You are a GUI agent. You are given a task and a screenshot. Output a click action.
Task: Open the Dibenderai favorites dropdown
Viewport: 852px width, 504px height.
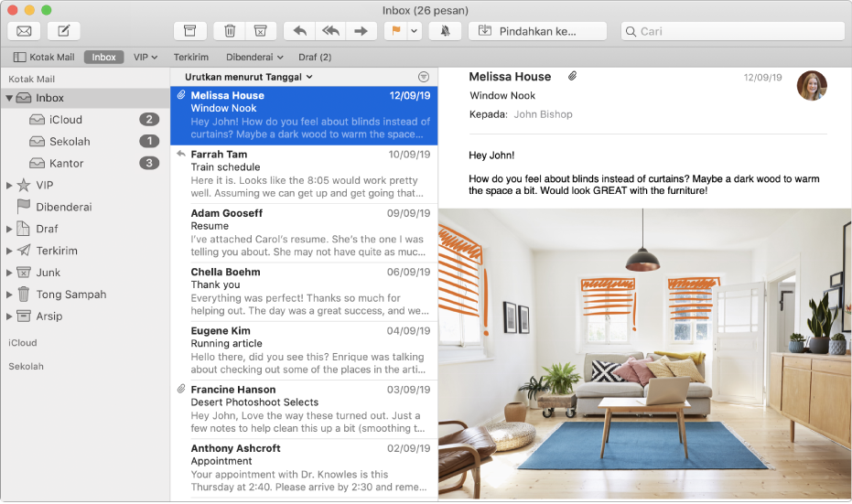pyautogui.click(x=254, y=57)
